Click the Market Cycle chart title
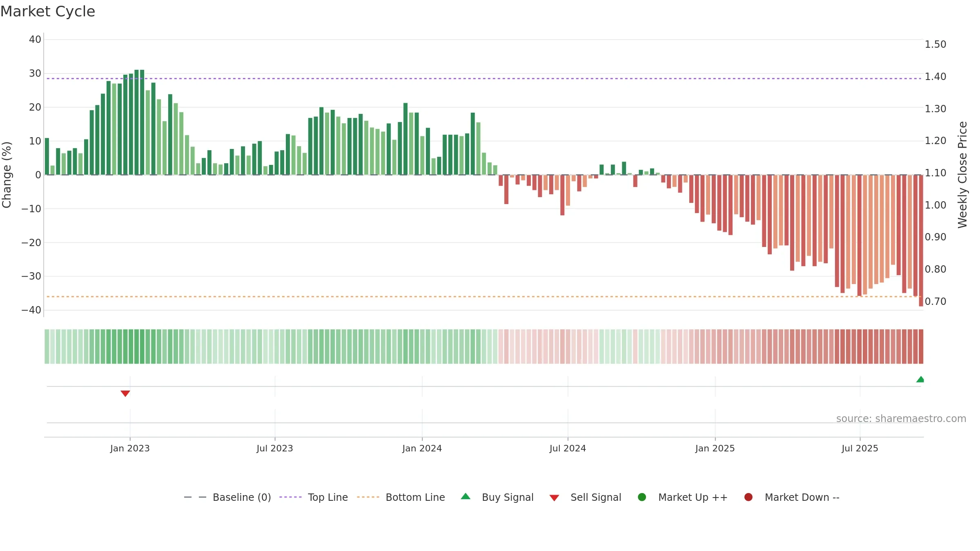Image resolution: width=980 pixels, height=551 pixels. 48,11
